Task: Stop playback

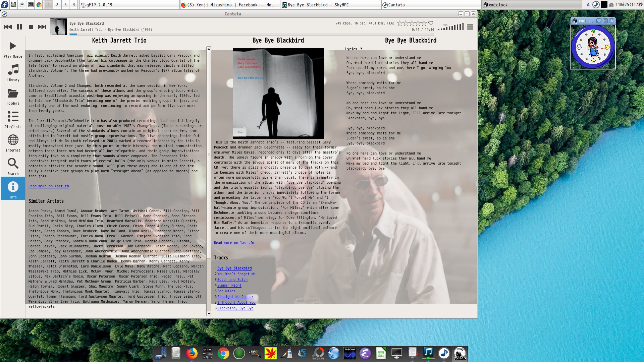Action: (x=31, y=27)
